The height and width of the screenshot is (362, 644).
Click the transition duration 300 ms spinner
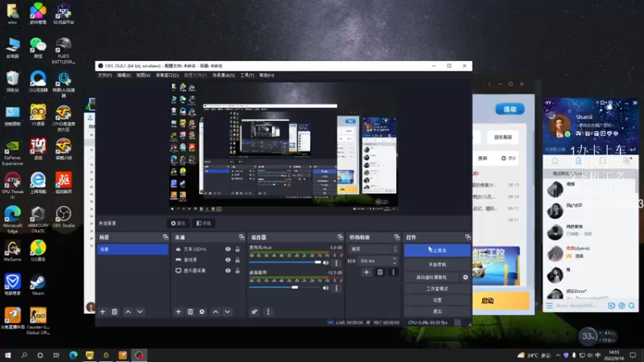tap(378, 261)
